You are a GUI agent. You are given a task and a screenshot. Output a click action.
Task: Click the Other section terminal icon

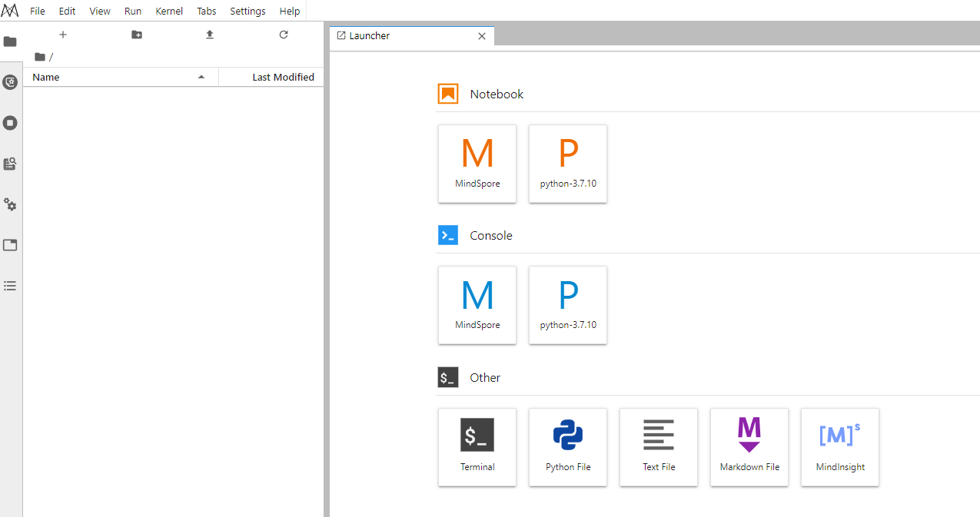(448, 377)
